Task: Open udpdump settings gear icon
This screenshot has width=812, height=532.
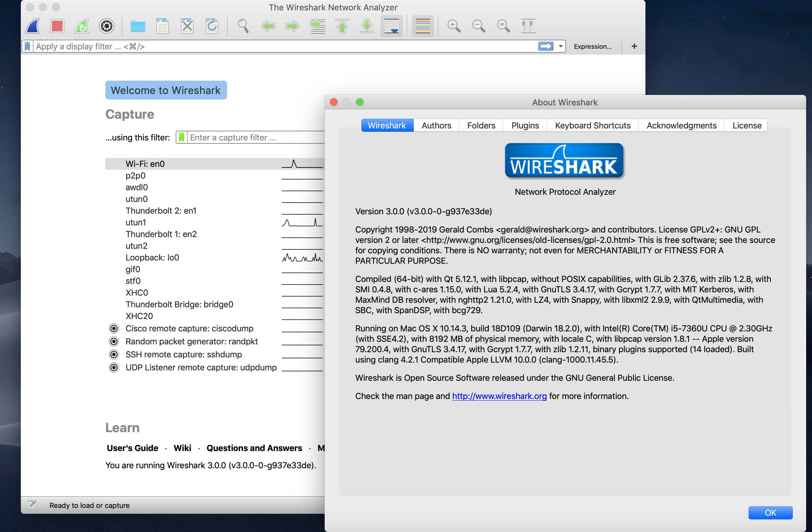Action: [114, 367]
